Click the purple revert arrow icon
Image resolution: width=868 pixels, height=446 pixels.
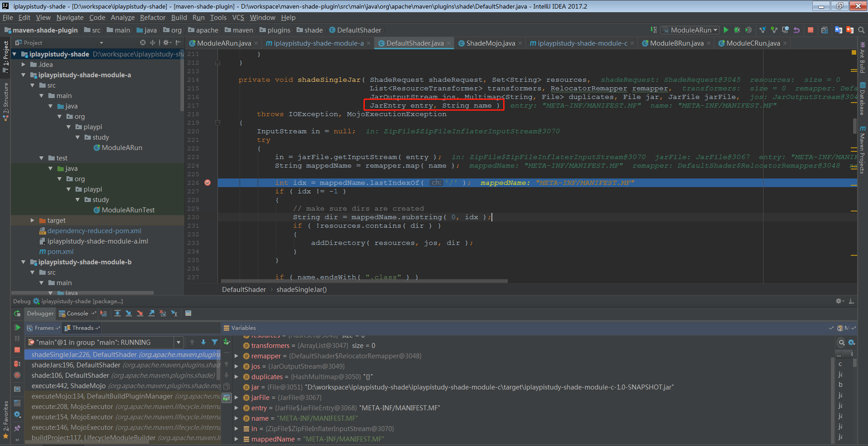pos(797,30)
